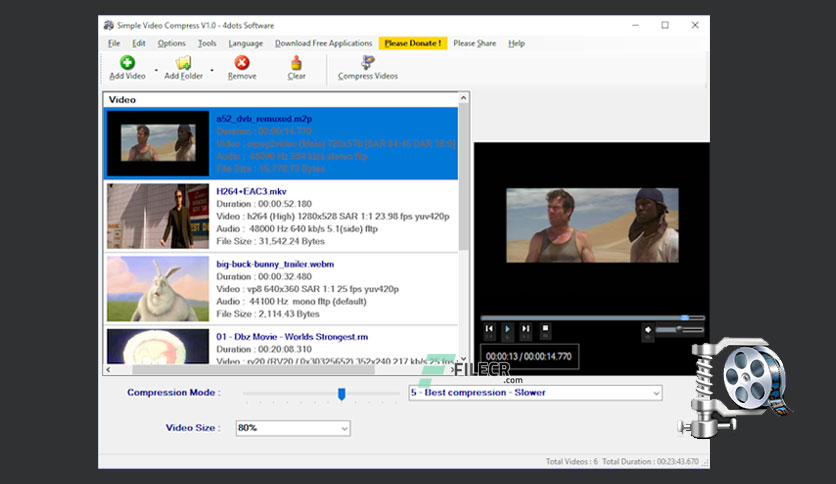836x484 pixels.
Task: Click the Add Folder toolbar icon
Action: click(x=183, y=63)
